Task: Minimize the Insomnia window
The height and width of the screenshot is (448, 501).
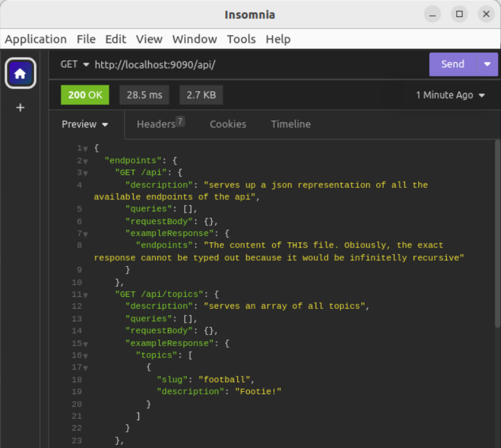Action: point(432,15)
